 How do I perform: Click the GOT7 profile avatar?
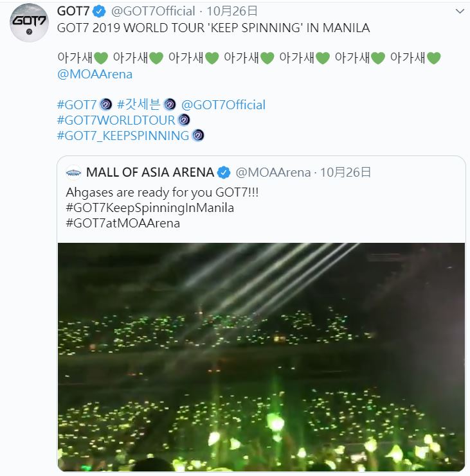[x=29, y=22]
